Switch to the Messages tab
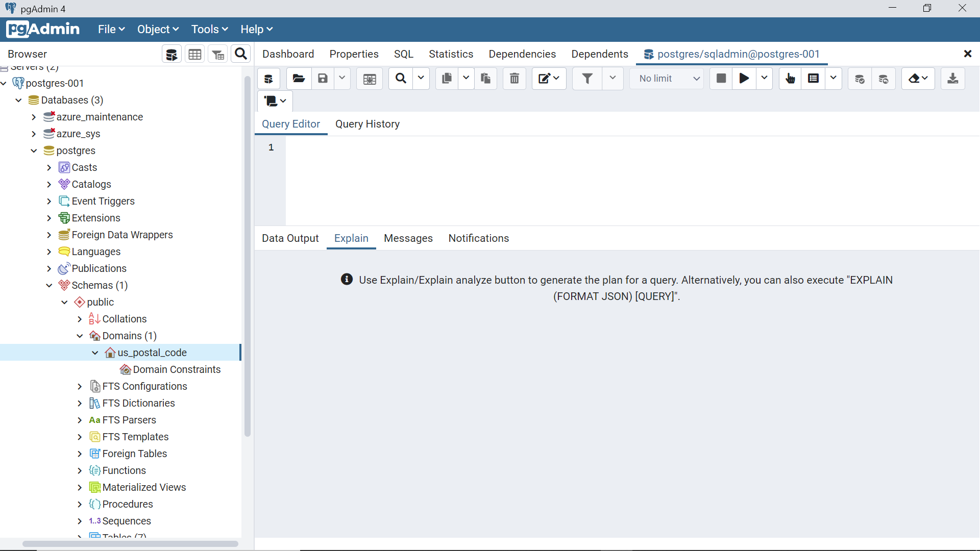 pos(408,238)
